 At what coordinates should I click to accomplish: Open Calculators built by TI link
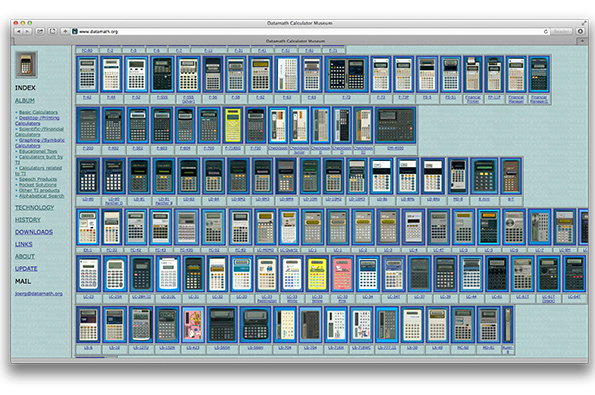pos(39,159)
